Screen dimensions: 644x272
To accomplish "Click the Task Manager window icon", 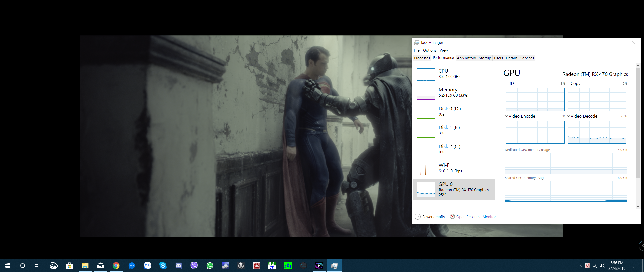I will click(x=417, y=42).
